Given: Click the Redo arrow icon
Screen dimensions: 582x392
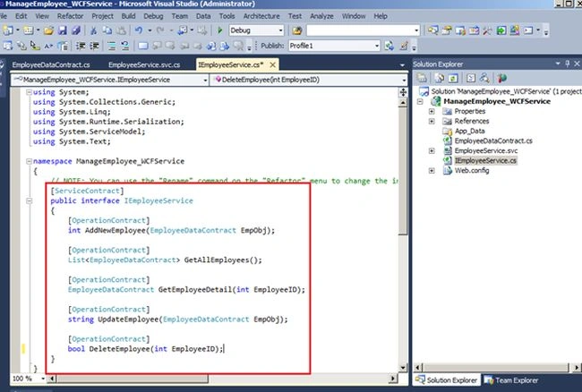Looking at the screenshot, I should 160,30.
